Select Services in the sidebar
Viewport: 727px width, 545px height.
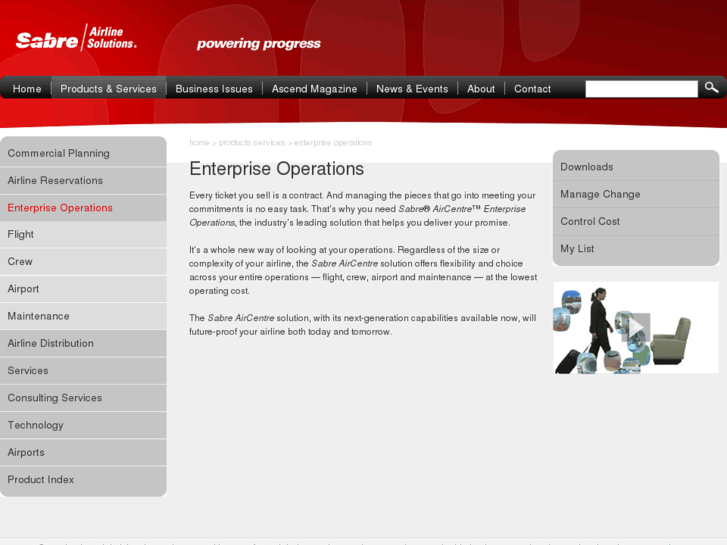tap(83, 371)
